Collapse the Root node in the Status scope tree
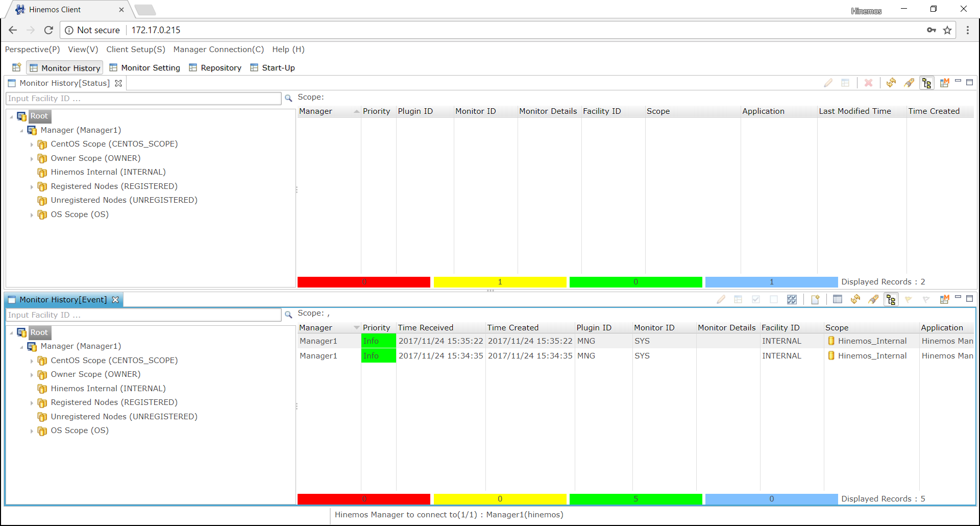The image size is (980, 526). pyautogui.click(x=11, y=117)
